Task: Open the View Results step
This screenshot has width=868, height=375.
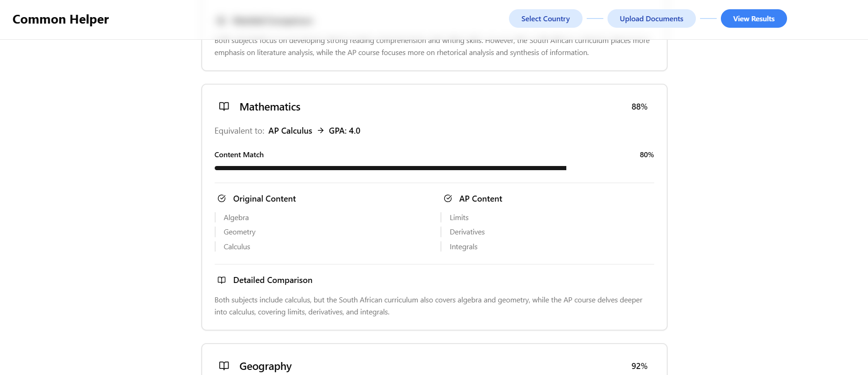Action: click(x=754, y=18)
